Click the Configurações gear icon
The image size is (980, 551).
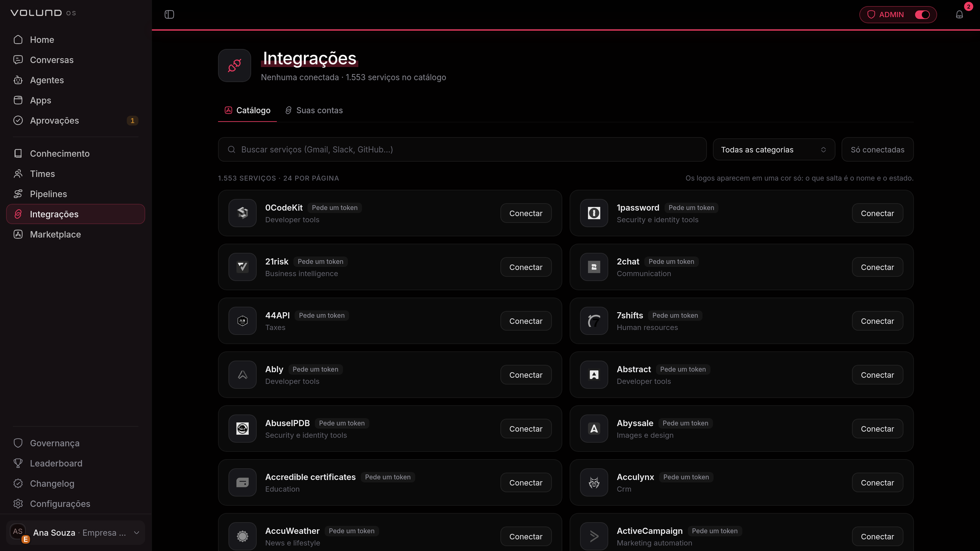(x=18, y=504)
